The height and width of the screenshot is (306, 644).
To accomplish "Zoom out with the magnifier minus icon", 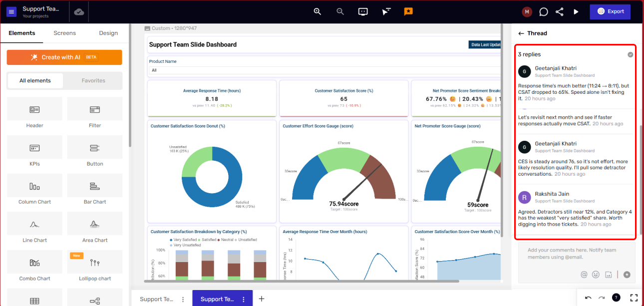I will [x=340, y=11].
